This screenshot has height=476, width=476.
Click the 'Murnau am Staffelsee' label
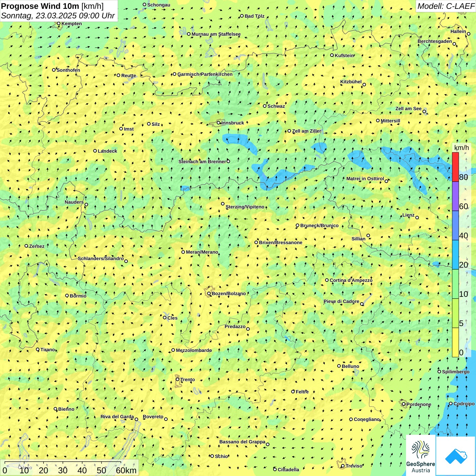tap(216, 34)
